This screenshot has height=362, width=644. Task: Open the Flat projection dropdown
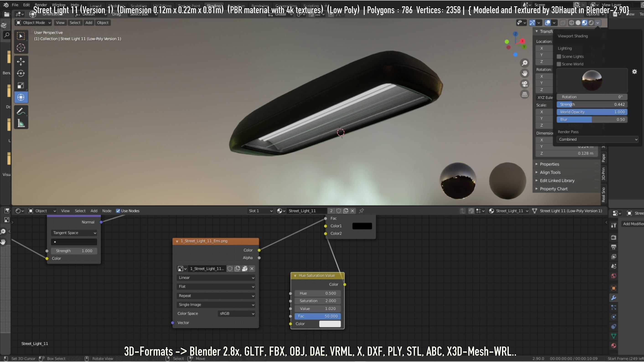click(216, 287)
